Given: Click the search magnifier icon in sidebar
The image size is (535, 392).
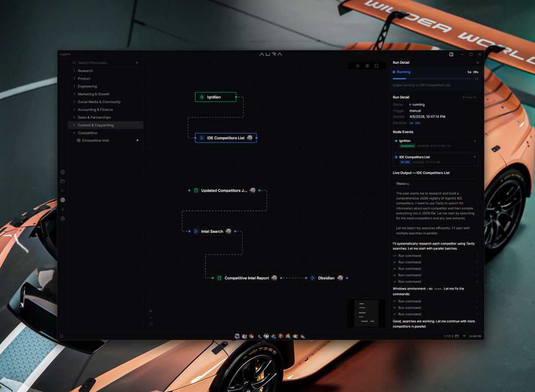Looking at the screenshot, I should [x=74, y=63].
